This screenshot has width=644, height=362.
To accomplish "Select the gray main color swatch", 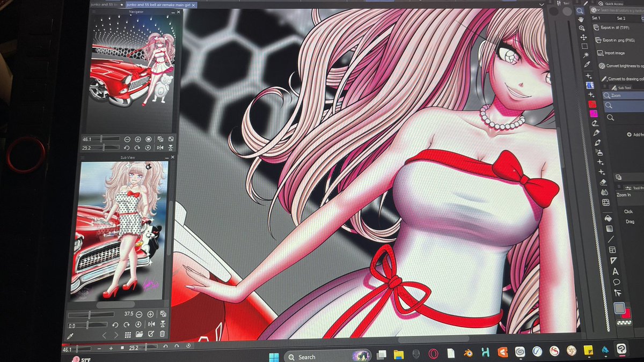I will point(619,308).
